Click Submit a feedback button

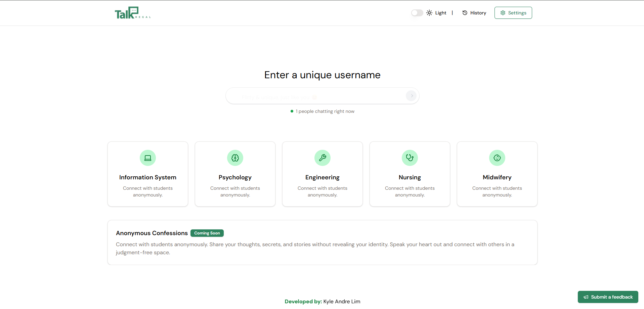click(x=608, y=297)
